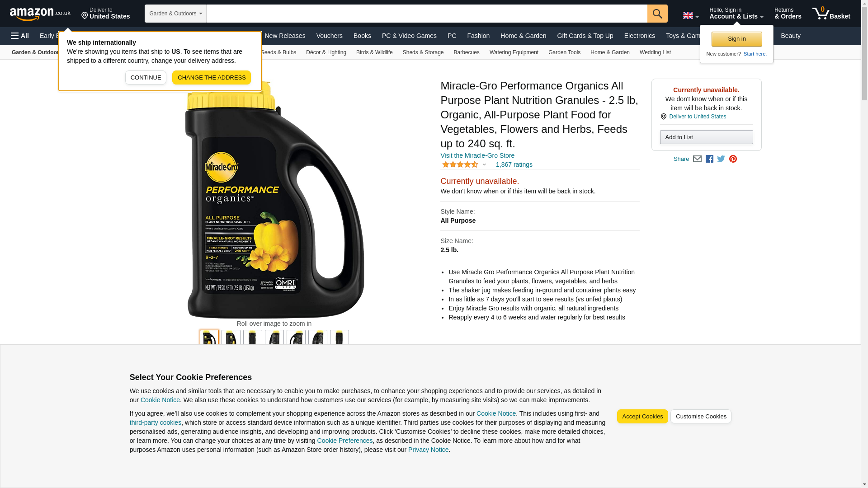The image size is (868, 488).
Task: Open the All hamburger menu
Action: pos(20,36)
